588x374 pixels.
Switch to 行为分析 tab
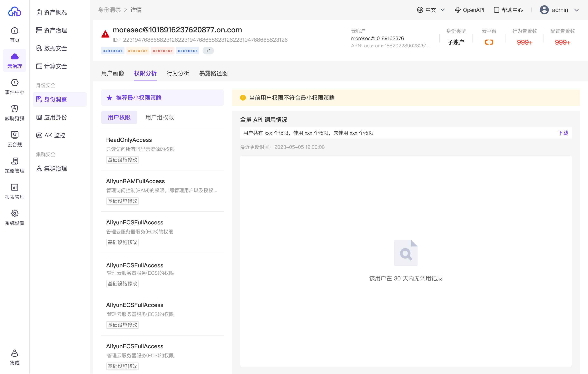point(178,73)
